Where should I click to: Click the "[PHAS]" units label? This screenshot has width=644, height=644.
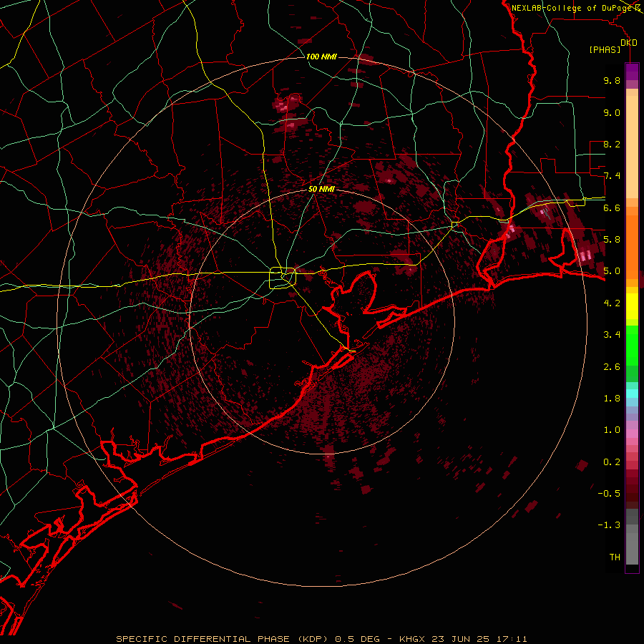point(605,50)
